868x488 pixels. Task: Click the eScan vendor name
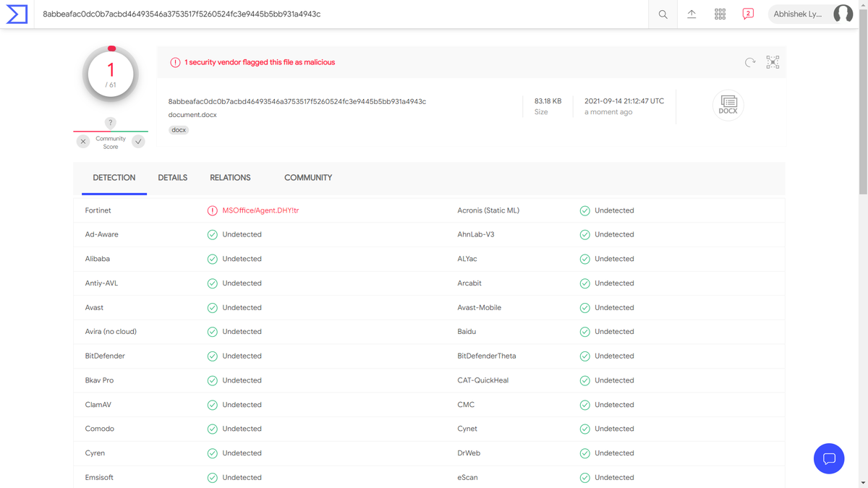(x=467, y=478)
